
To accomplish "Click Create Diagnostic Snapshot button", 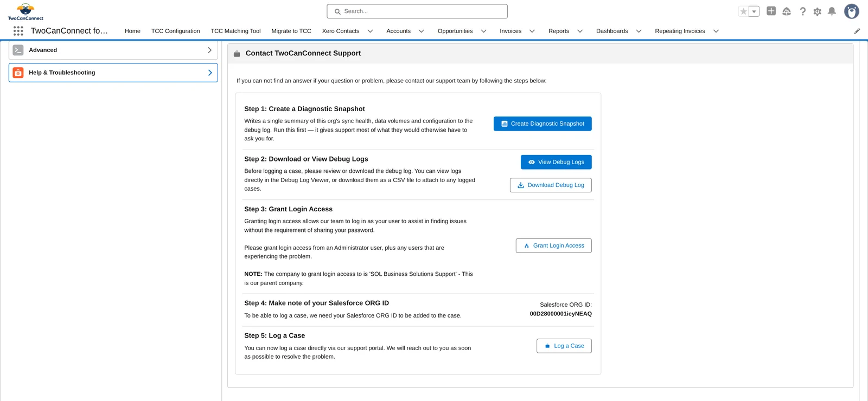I will pos(542,124).
